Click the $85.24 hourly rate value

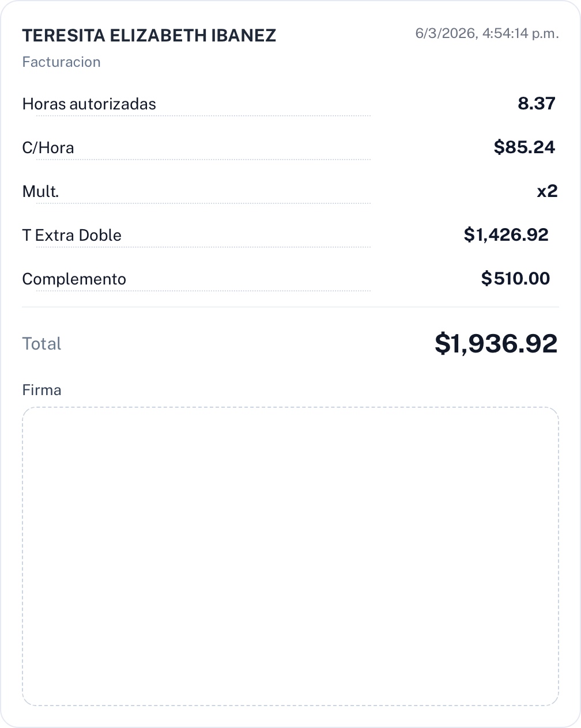[525, 147]
